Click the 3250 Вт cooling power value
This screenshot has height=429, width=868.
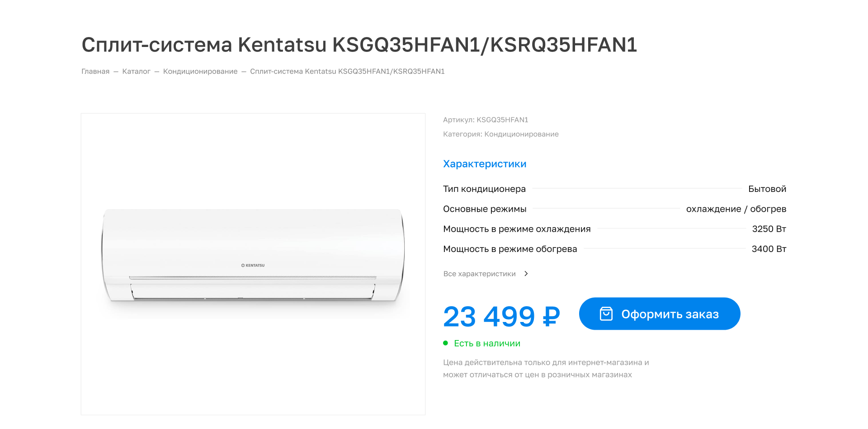pos(769,229)
